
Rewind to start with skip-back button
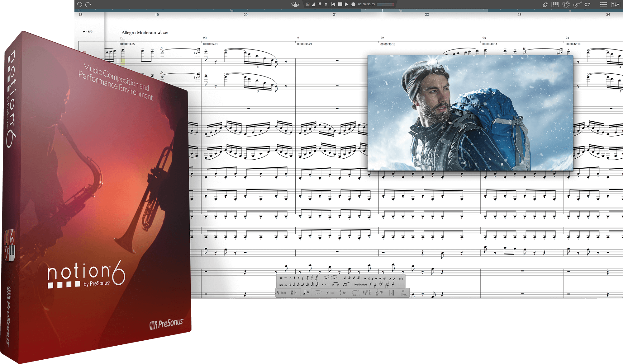coord(333,4)
